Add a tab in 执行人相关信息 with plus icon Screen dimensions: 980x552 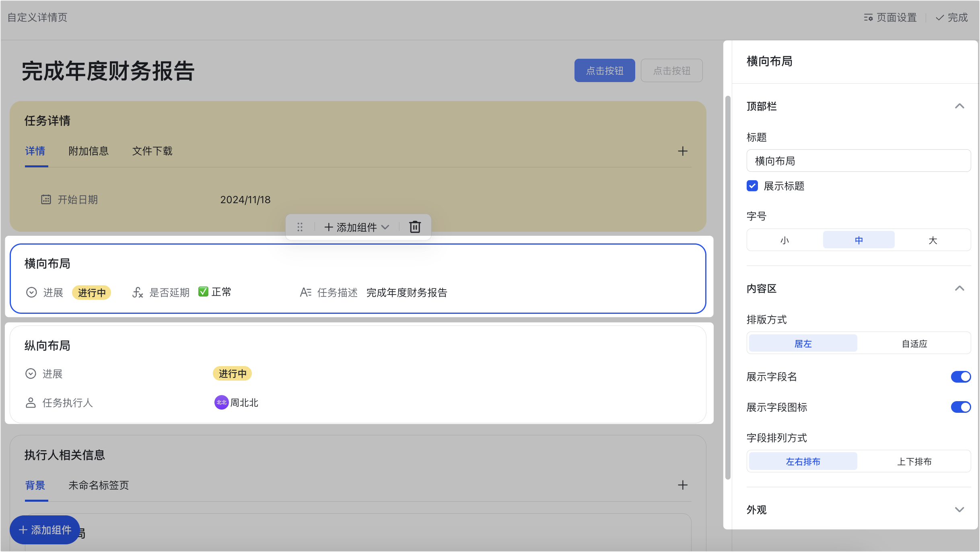[683, 485]
